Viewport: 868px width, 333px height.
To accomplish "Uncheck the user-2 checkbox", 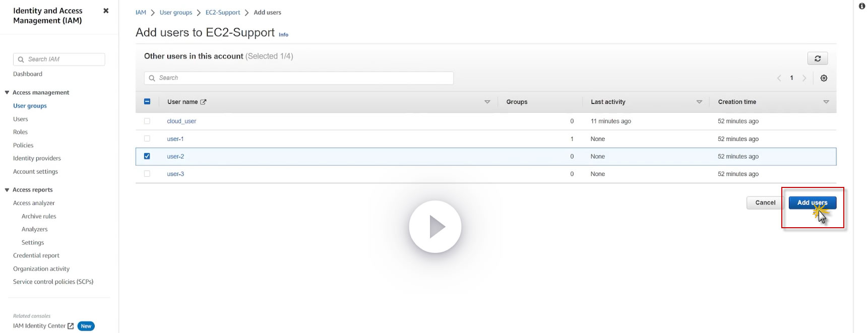I will tap(147, 156).
